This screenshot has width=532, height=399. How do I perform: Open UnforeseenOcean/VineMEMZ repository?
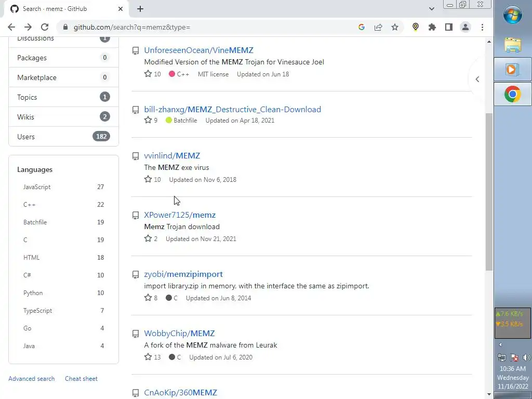198,50
